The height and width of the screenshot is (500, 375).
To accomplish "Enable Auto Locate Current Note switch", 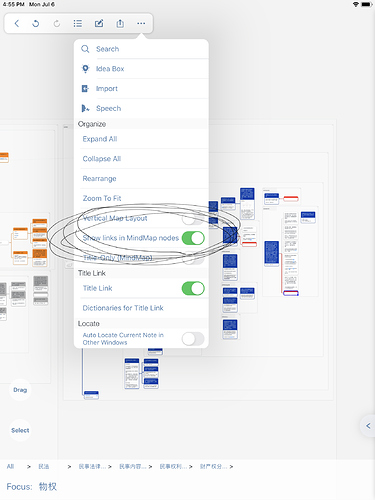I will (193, 339).
